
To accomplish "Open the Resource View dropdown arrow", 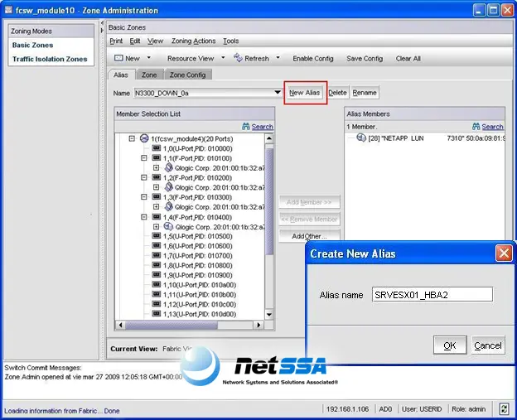I will click(x=223, y=58).
